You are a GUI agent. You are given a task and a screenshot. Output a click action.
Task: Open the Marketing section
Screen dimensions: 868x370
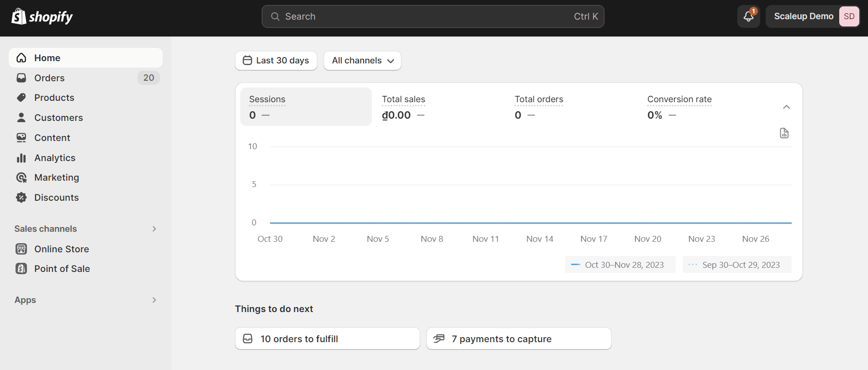[85, 177]
